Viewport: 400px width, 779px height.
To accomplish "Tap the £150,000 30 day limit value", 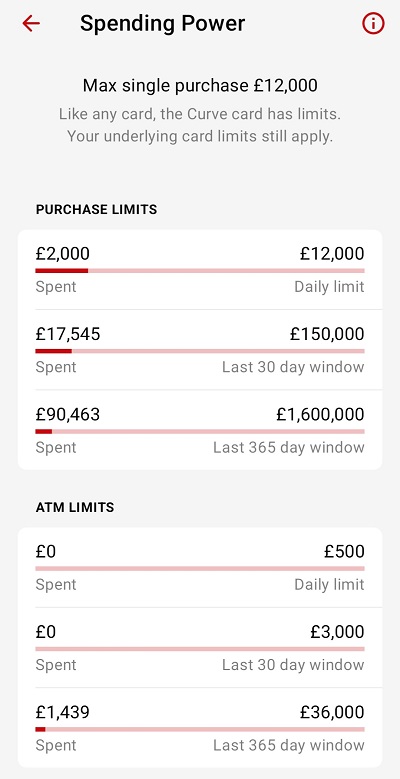I will (x=327, y=334).
